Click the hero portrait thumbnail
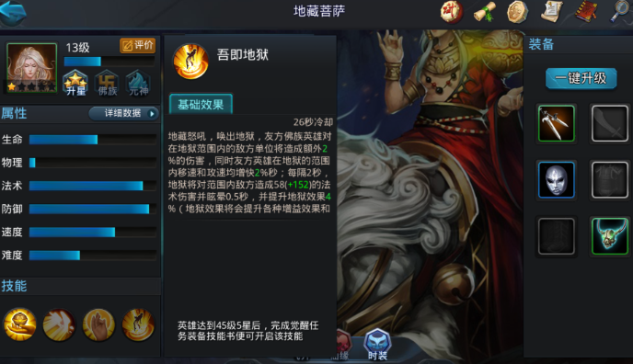 (32, 67)
